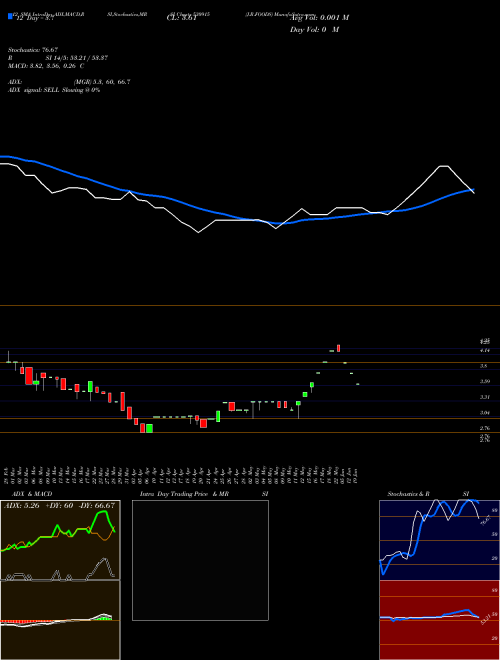Click the MACD histogram panel below the ADX chart
Image resolution: width=500 pixels, height=660 pixels.
click(60, 620)
